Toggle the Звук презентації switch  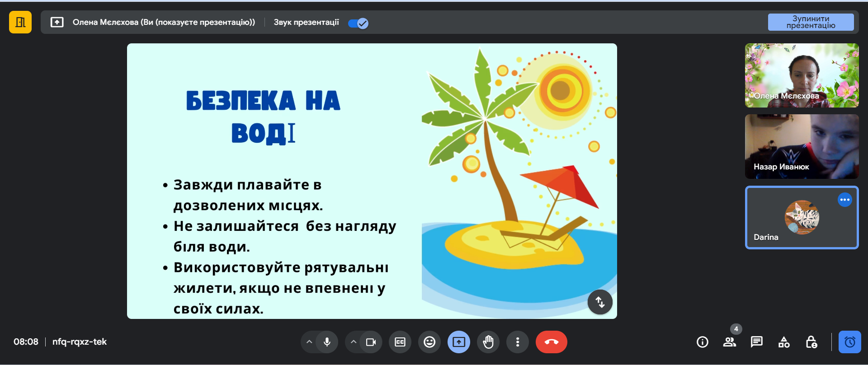(x=359, y=23)
